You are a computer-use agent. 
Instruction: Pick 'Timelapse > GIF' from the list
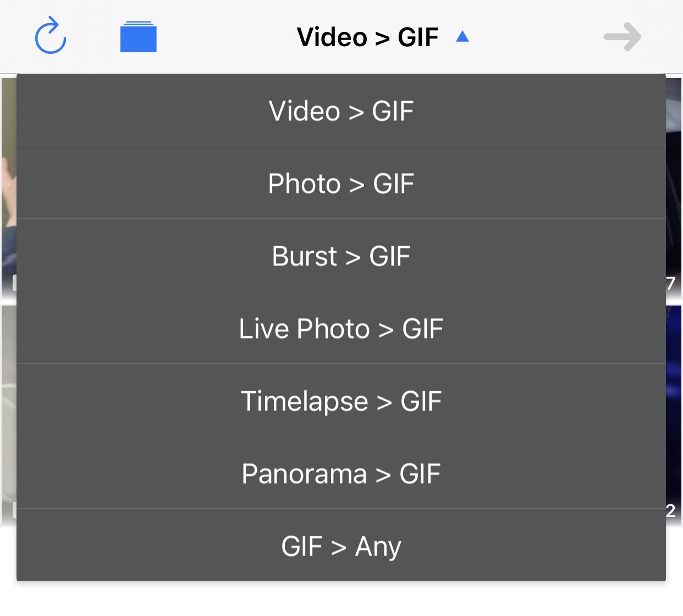click(341, 400)
